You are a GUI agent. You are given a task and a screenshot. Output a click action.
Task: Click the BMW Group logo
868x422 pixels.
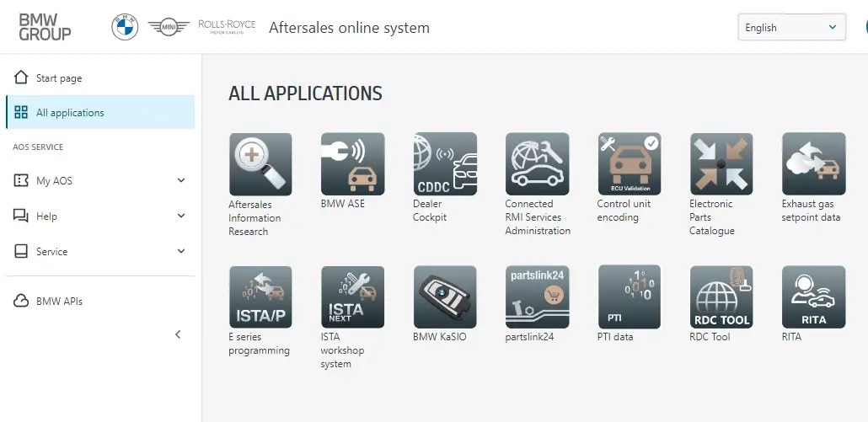[45, 27]
